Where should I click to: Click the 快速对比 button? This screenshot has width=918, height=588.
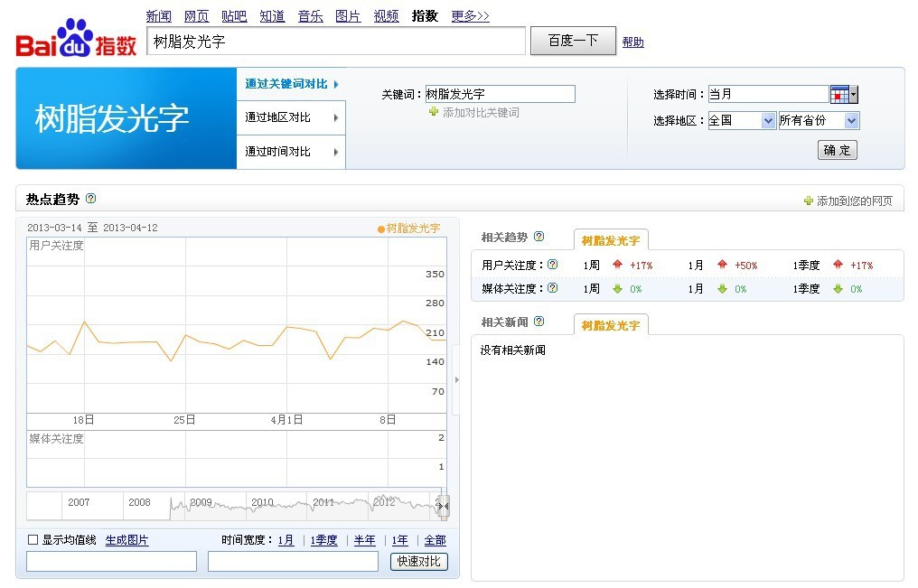point(418,561)
